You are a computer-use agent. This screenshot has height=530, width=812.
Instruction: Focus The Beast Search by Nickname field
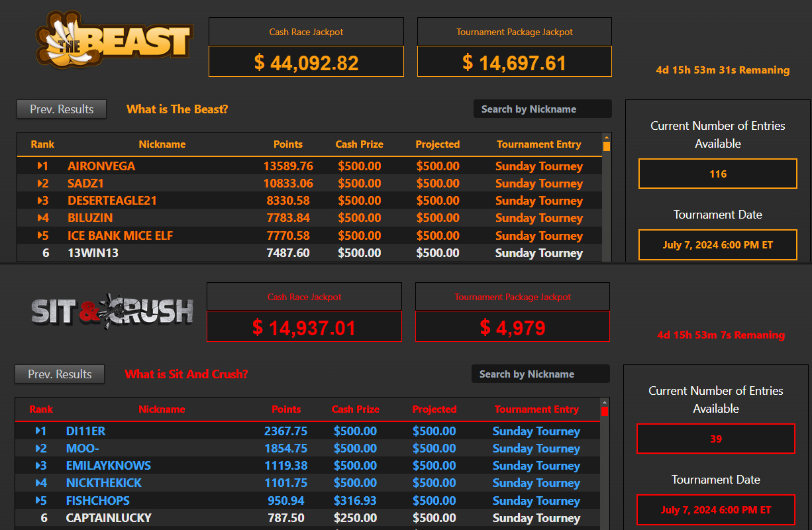[x=542, y=109]
